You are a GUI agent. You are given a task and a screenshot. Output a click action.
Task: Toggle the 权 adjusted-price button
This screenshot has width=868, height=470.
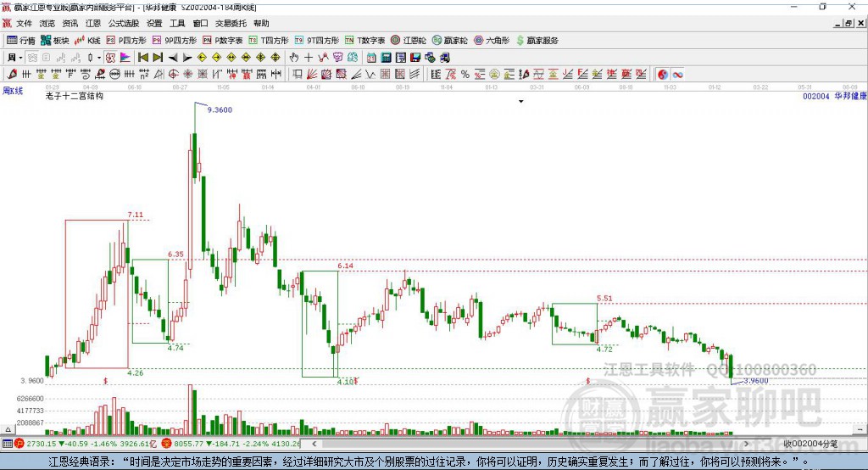(x=110, y=58)
